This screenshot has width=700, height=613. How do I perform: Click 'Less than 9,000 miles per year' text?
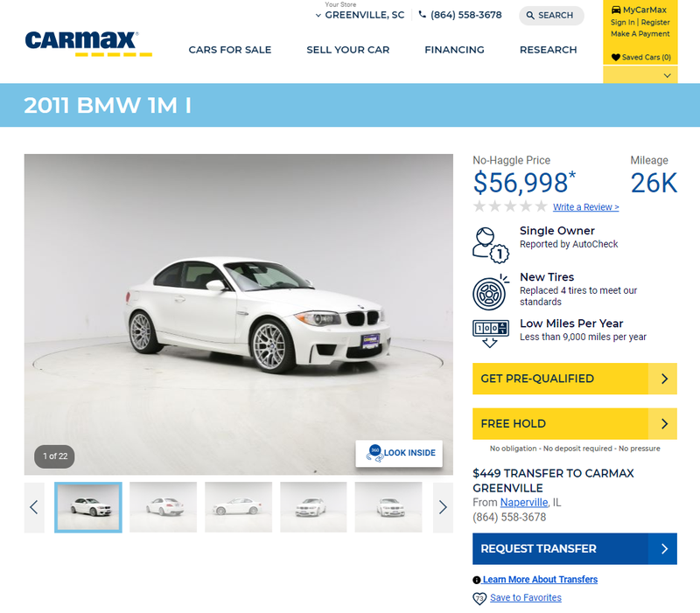click(x=583, y=337)
